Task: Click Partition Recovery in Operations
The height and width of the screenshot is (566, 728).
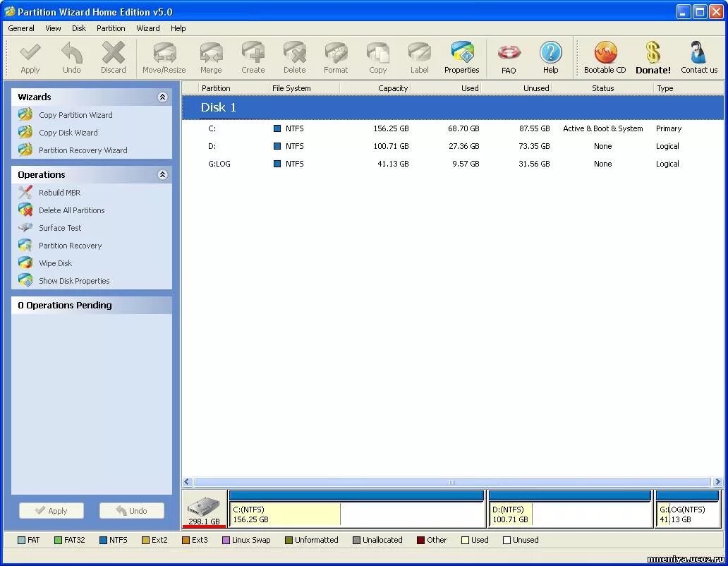Action: tap(70, 245)
